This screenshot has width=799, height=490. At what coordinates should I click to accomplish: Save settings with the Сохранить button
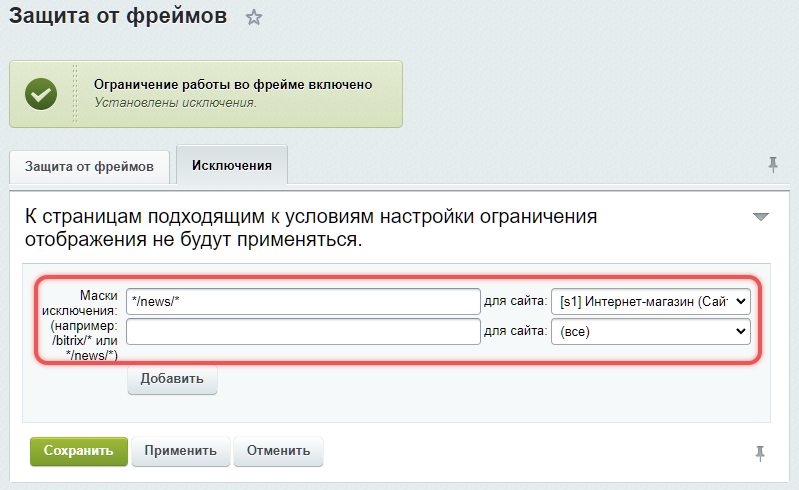pyautogui.click(x=79, y=451)
